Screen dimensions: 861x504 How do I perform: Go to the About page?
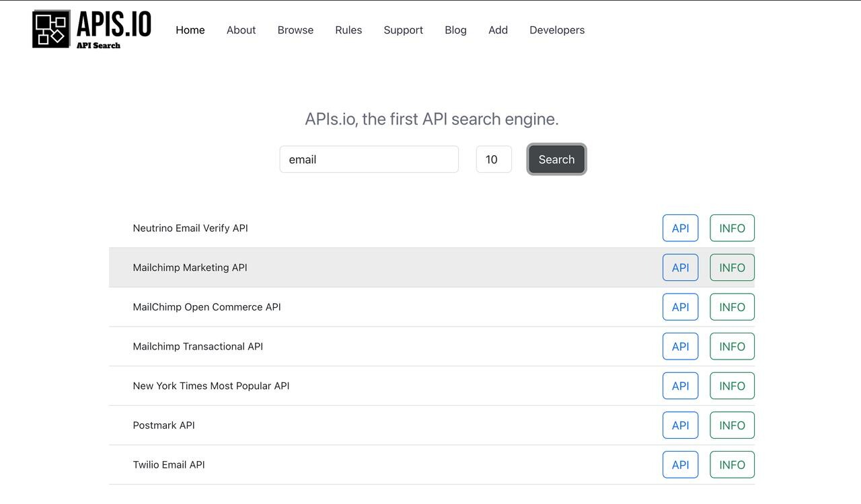pyautogui.click(x=241, y=30)
